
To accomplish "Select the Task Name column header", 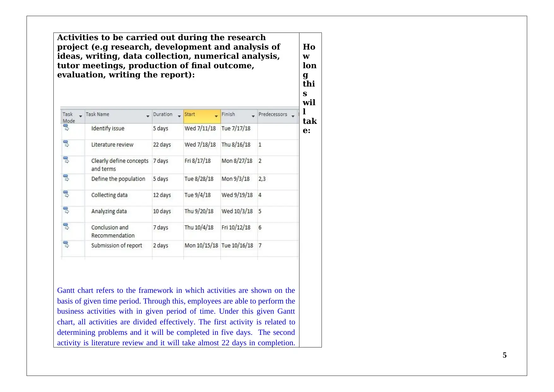I will [x=118, y=116].
